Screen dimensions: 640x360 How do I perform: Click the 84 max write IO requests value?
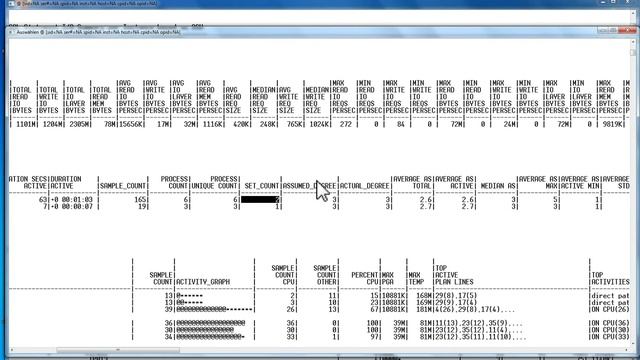click(x=400, y=124)
